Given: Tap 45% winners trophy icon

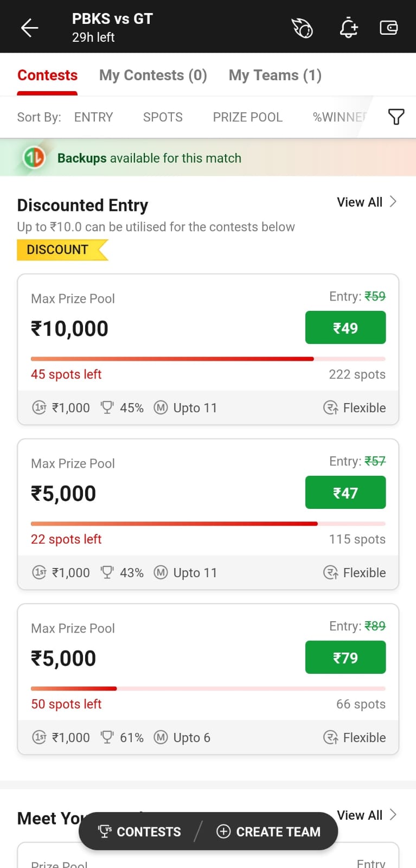Looking at the screenshot, I should point(107,407).
